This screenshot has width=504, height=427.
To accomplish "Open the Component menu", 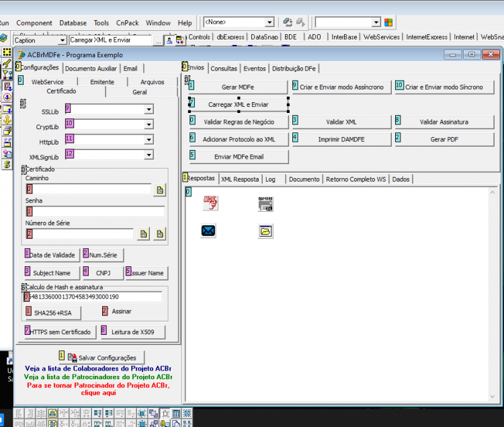I will 34,23.
